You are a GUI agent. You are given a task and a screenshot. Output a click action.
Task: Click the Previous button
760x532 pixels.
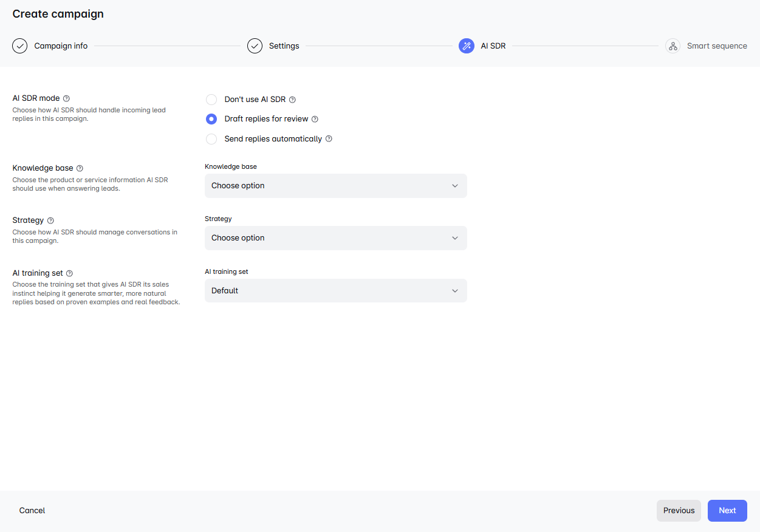point(679,511)
